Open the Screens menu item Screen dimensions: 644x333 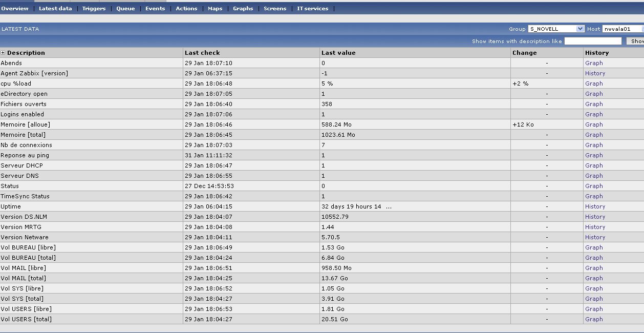click(275, 8)
